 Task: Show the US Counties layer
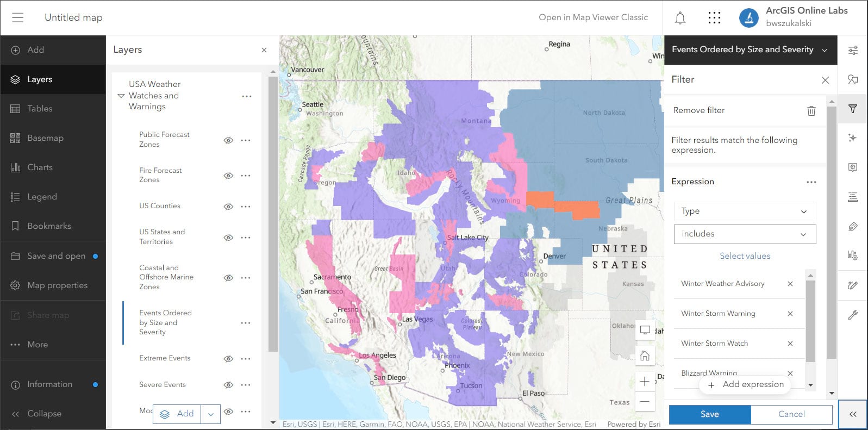[229, 207]
